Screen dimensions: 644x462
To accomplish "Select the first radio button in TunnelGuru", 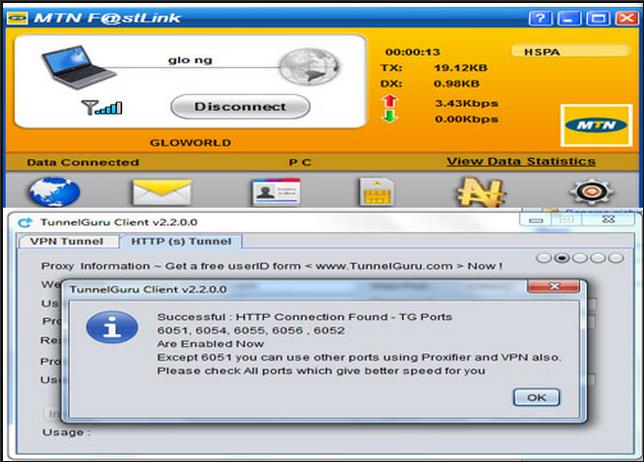I will (x=544, y=258).
